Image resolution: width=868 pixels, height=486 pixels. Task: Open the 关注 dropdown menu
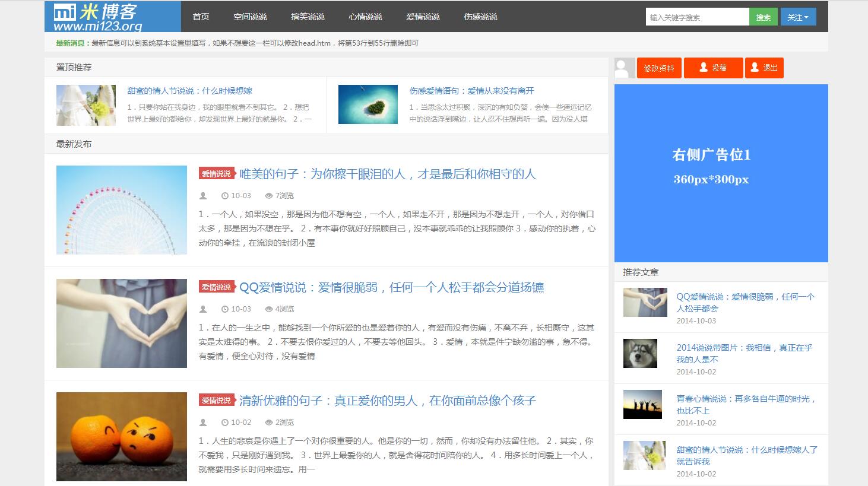pyautogui.click(x=798, y=17)
